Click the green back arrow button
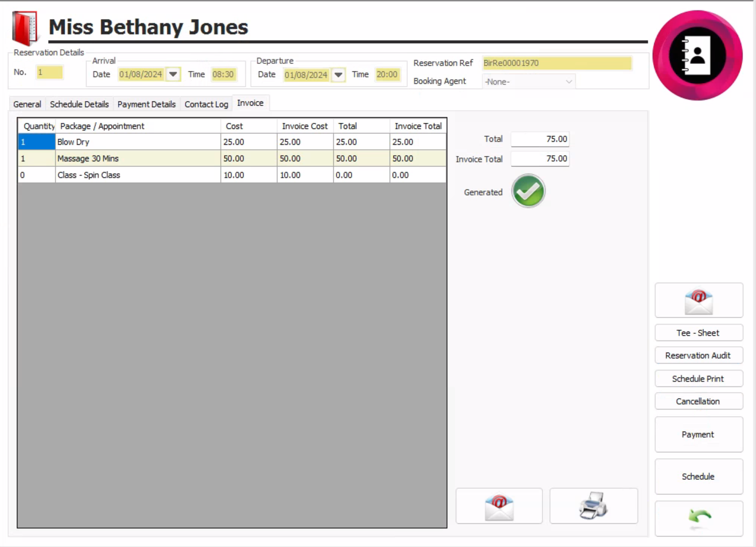This screenshot has height=547, width=756. (698, 518)
